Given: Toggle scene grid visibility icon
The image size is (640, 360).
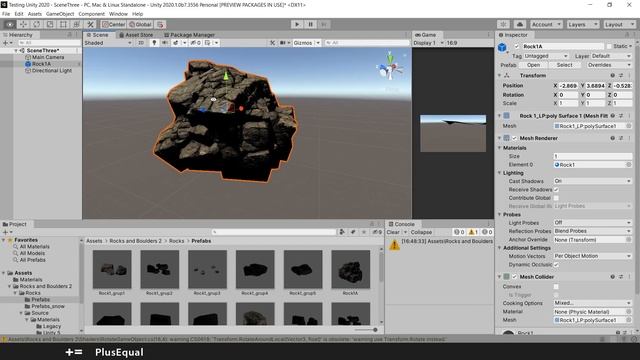Looking at the screenshot, I should [x=208, y=42].
